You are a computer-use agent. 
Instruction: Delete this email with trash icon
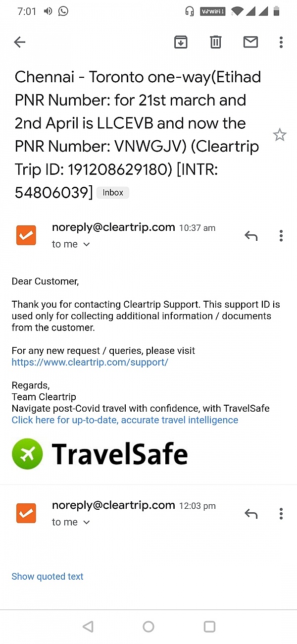coord(216,42)
